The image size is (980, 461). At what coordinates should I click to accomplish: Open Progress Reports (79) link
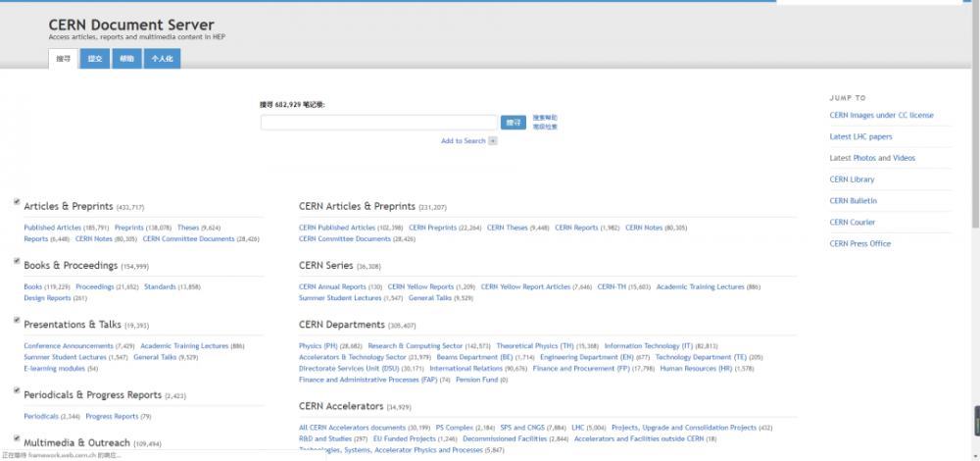112,417
